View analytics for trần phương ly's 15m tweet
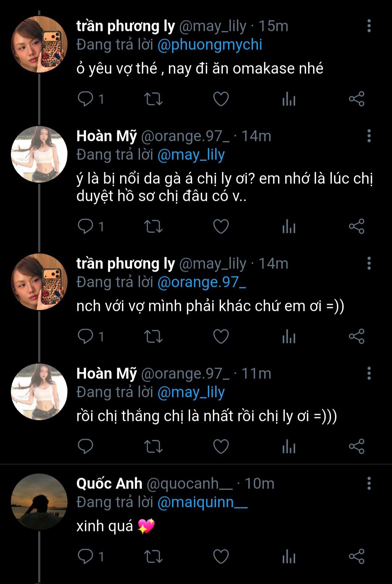 pos(289,99)
